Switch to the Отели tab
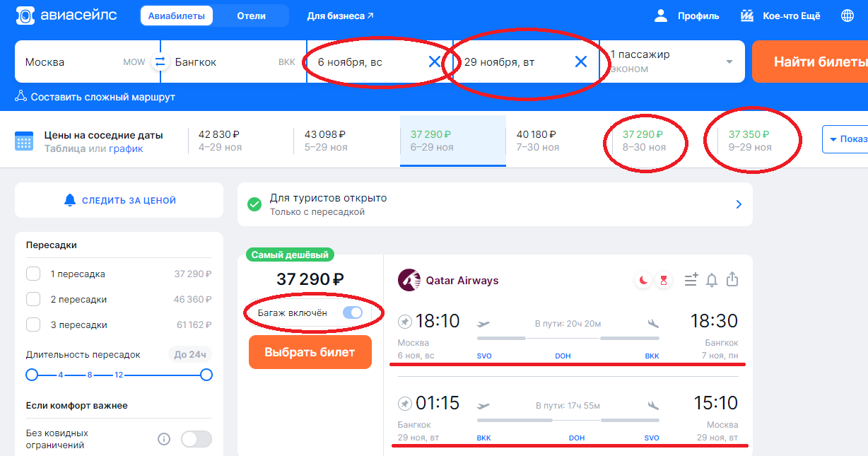This screenshot has width=868, height=456. click(x=252, y=16)
